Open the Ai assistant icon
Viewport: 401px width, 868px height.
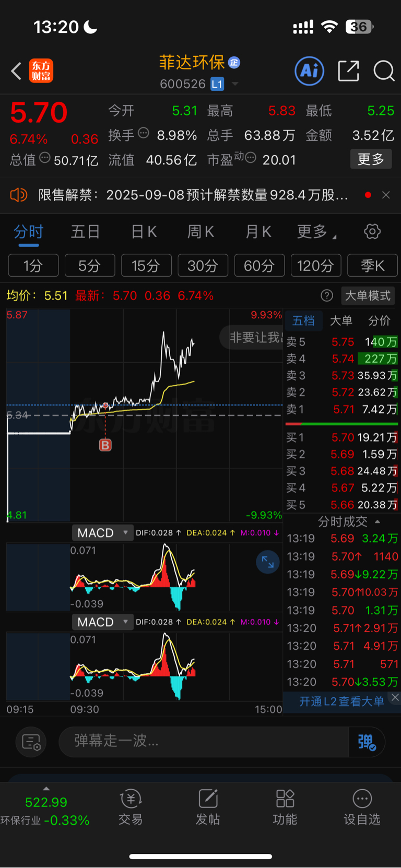pyautogui.click(x=310, y=70)
